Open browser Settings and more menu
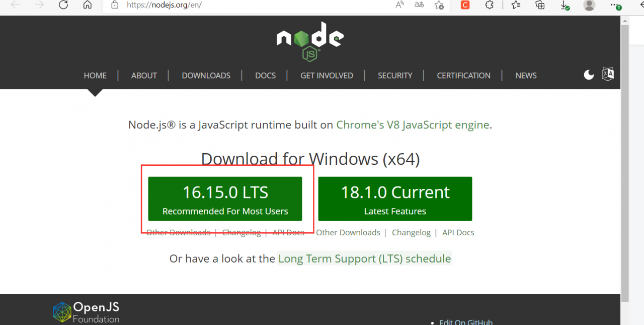 click(615, 5)
